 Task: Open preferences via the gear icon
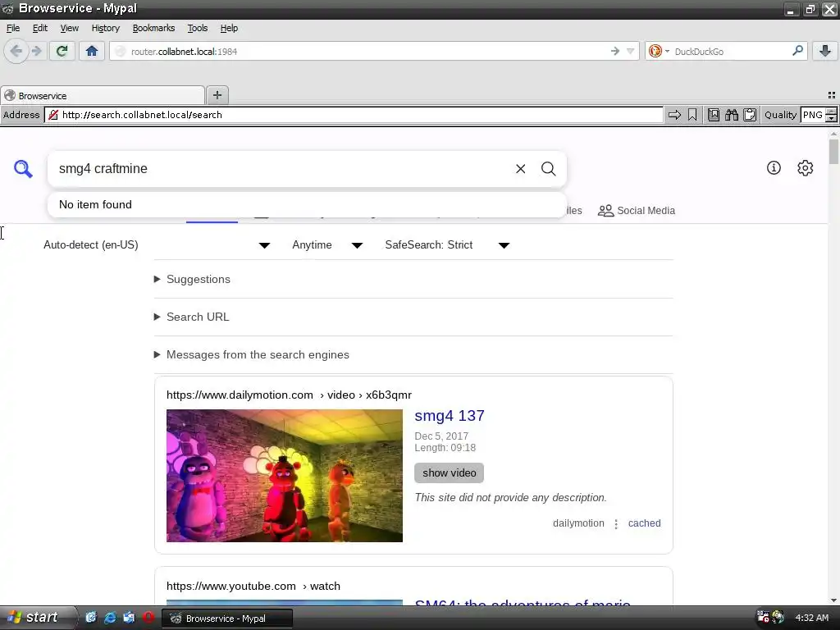tap(806, 167)
